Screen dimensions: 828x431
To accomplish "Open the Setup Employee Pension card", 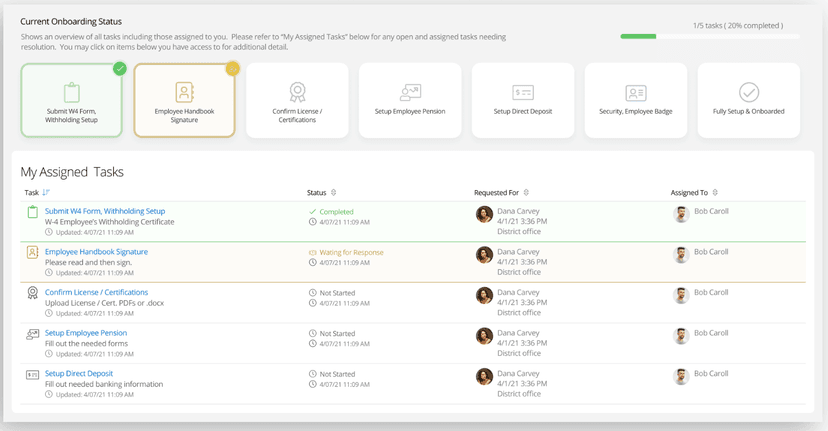I will click(410, 100).
